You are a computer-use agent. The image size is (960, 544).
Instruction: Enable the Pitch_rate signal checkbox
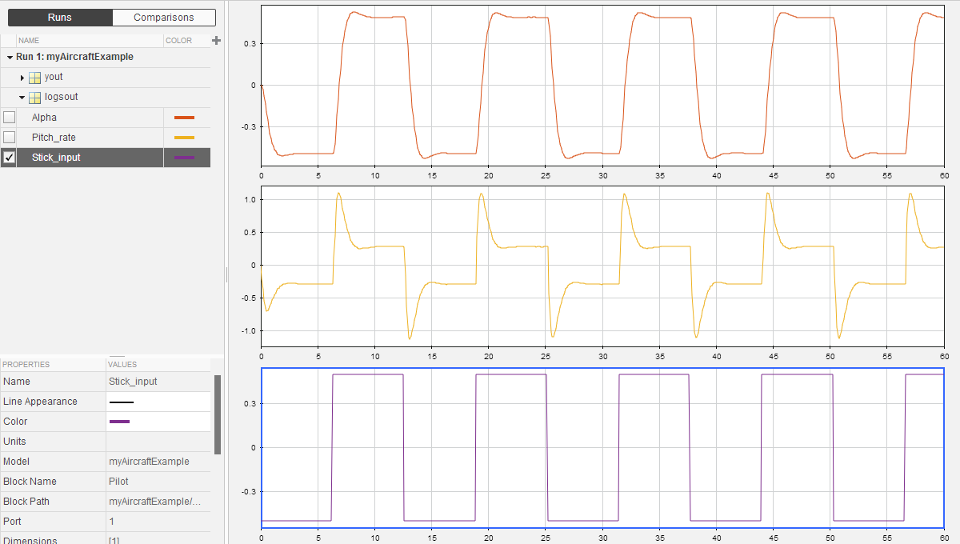coord(9,137)
